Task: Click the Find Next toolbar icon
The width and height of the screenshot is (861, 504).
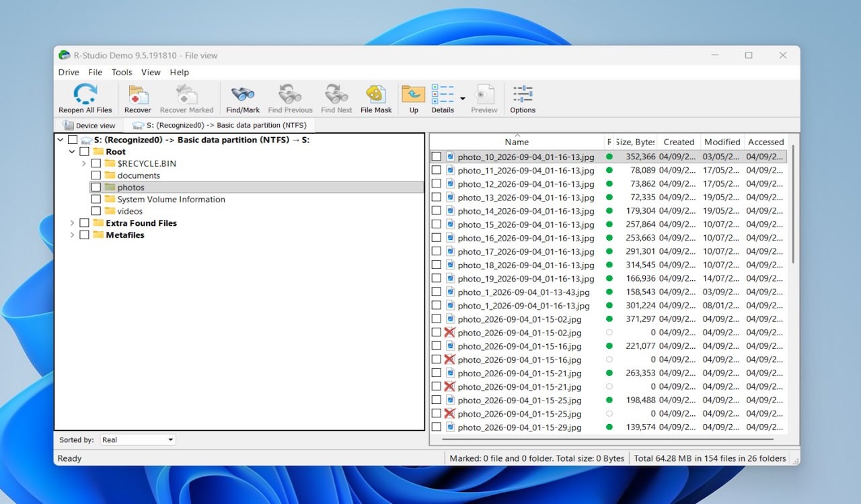Action: 336,94
